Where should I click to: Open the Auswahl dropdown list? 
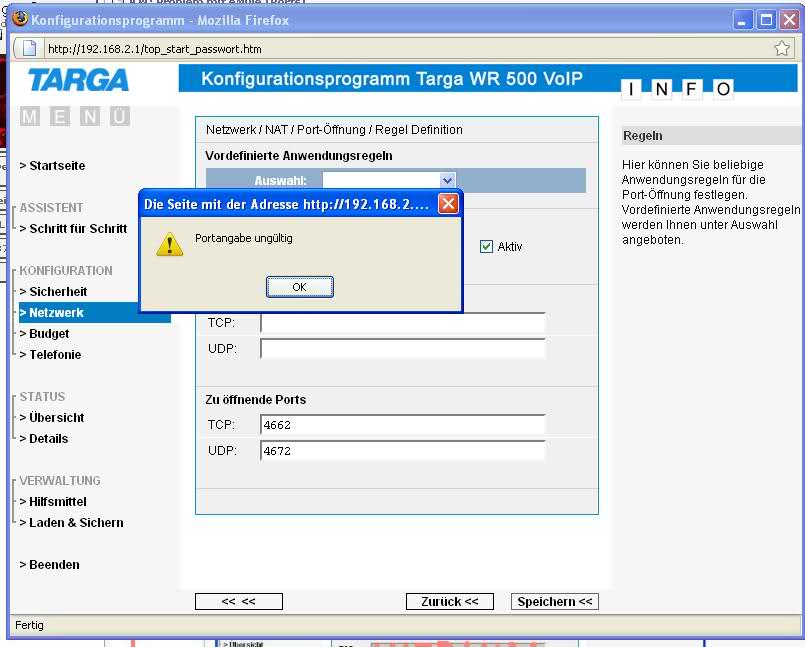447,180
